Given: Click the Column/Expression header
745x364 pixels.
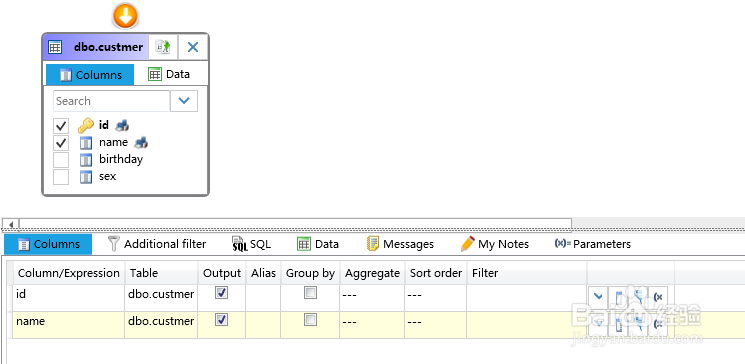Looking at the screenshot, I should (x=68, y=273).
